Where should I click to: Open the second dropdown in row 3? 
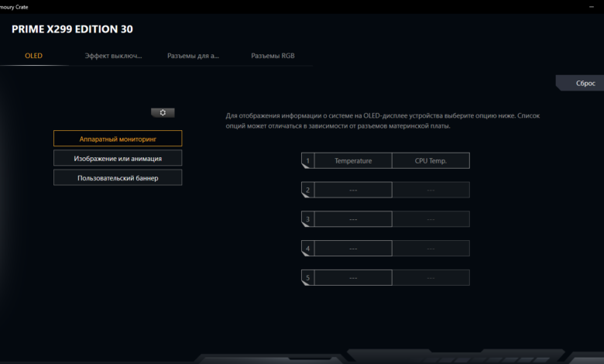click(431, 219)
